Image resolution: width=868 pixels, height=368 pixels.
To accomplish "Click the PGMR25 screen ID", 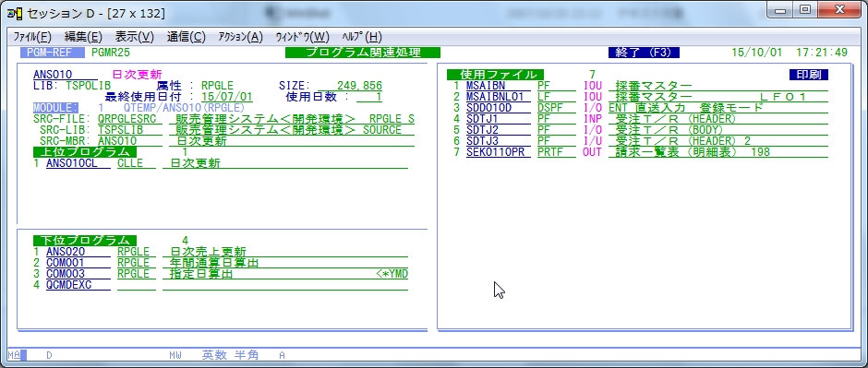I will 111,53.
